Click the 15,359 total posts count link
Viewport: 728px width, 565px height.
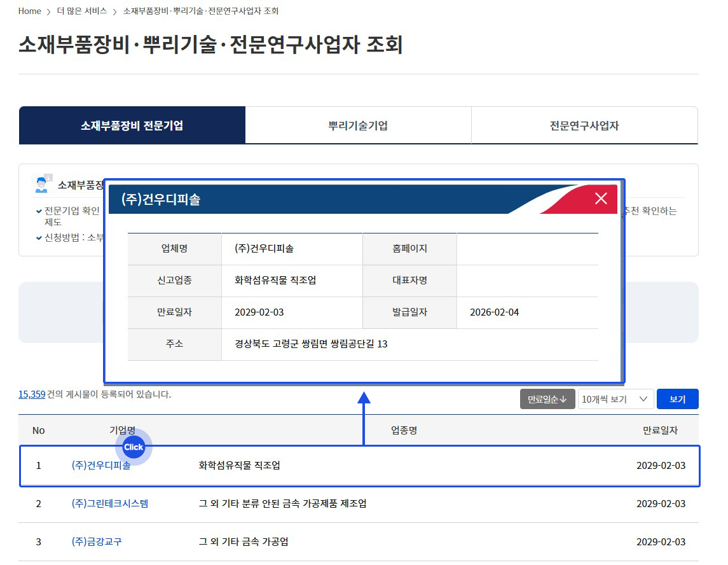(32, 394)
